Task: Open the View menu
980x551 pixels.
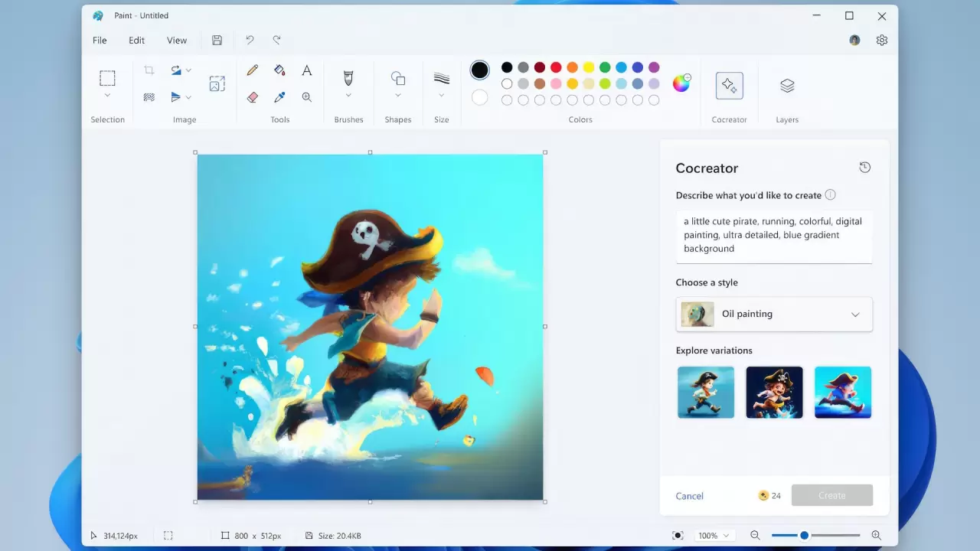Action: (x=177, y=40)
